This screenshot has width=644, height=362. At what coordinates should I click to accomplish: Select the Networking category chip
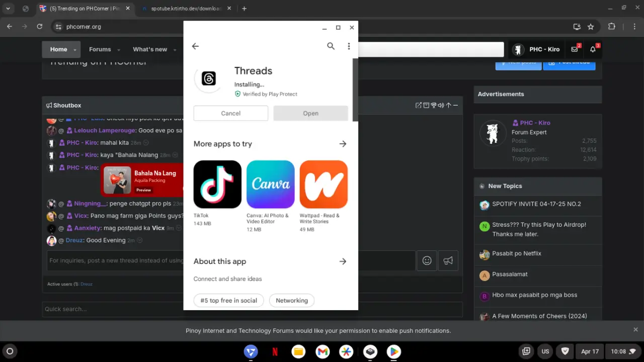click(292, 301)
